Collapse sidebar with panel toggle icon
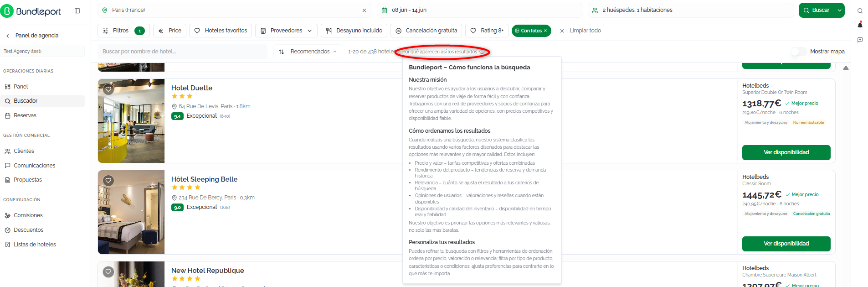Screen dimensions: 868x287 pyautogui.click(x=77, y=11)
